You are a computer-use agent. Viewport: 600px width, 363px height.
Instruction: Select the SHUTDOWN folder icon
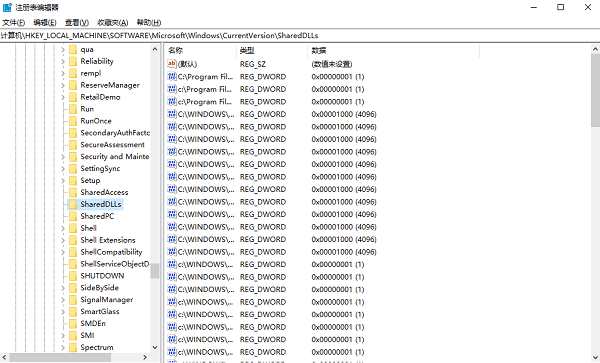click(73, 276)
